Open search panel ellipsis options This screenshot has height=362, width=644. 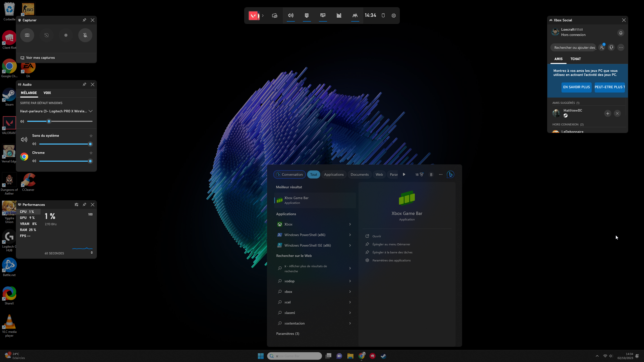coord(441,174)
